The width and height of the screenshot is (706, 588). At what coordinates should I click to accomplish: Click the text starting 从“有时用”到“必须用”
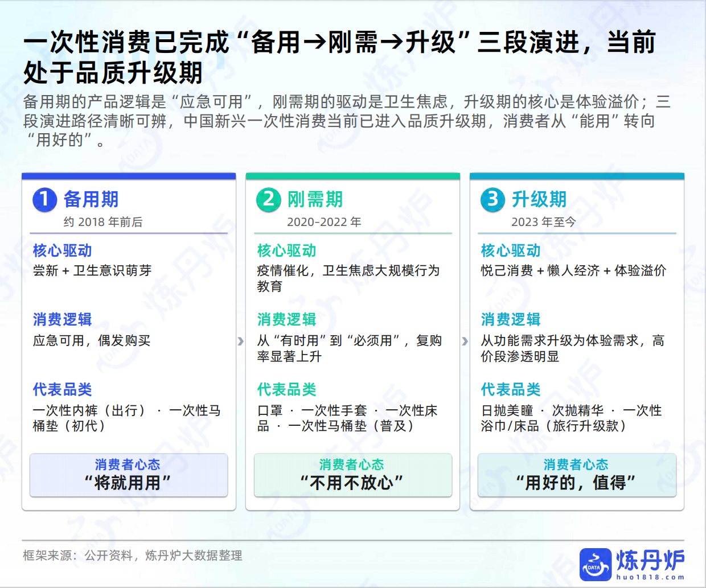pos(350,348)
